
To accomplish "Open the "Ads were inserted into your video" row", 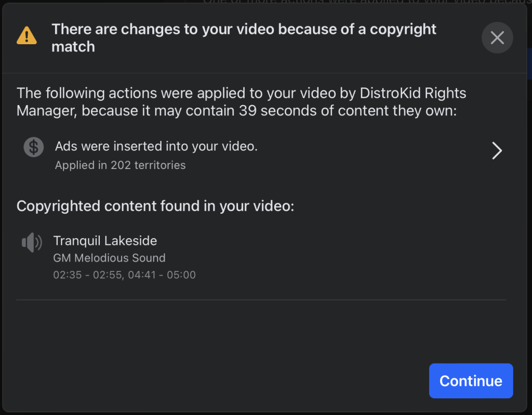I will point(261,155).
